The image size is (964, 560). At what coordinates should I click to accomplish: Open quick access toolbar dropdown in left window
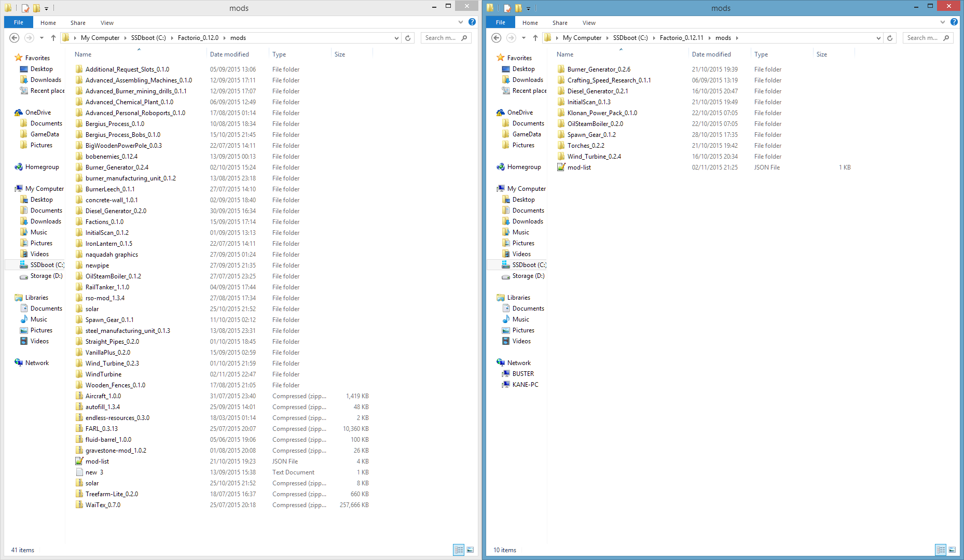(46, 8)
